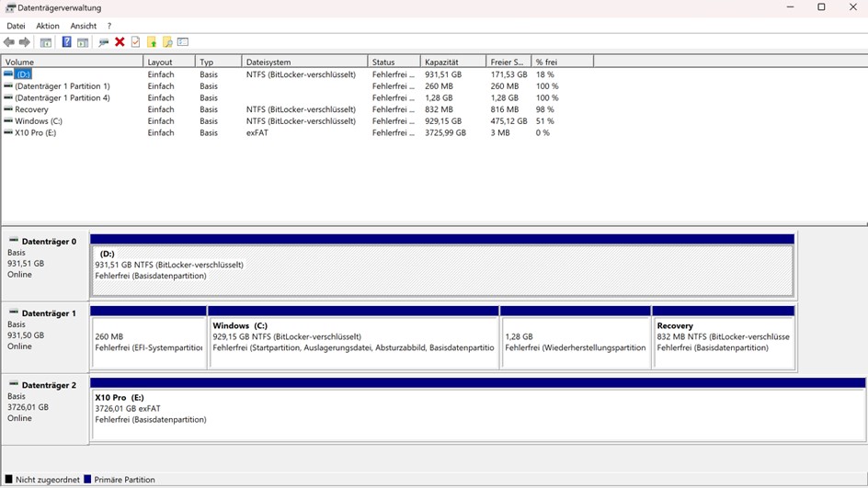Click the Back arrow toolbar icon
Image resolution: width=868 pixels, height=488 pixels.
(x=9, y=42)
